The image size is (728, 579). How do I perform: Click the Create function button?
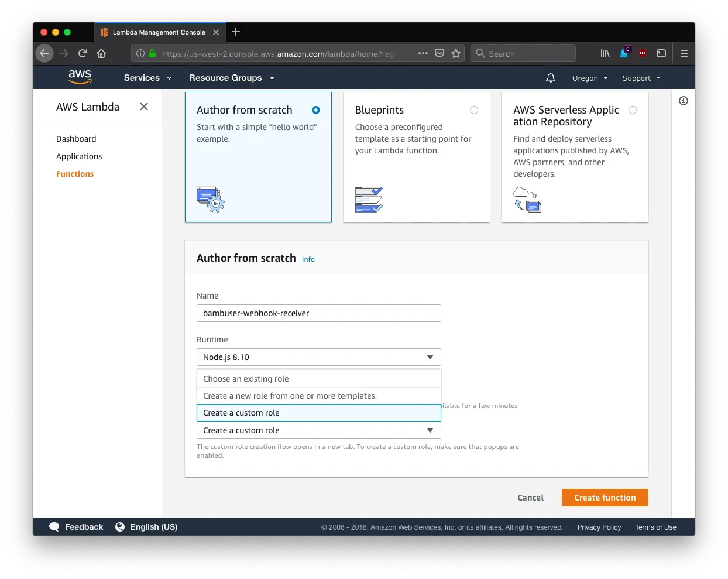pyautogui.click(x=605, y=498)
